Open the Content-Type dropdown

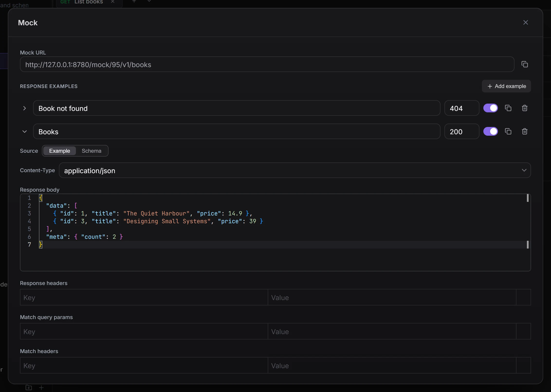click(295, 170)
